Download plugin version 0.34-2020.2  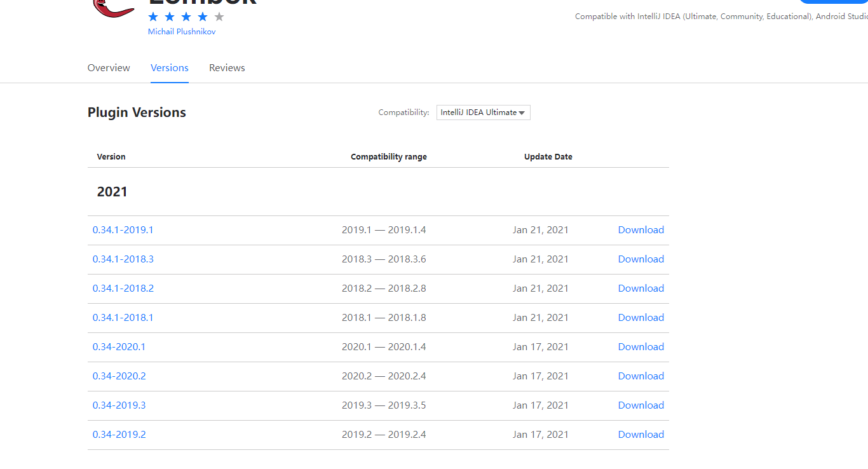coord(641,376)
